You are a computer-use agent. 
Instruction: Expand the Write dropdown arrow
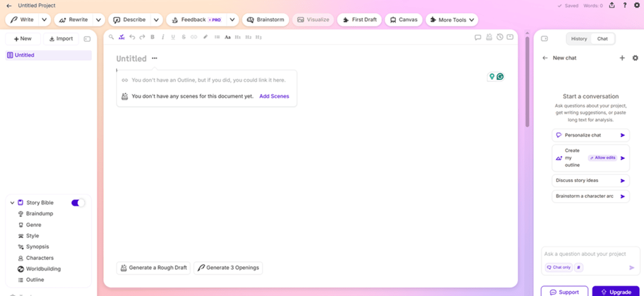click(x=44, y=20)
